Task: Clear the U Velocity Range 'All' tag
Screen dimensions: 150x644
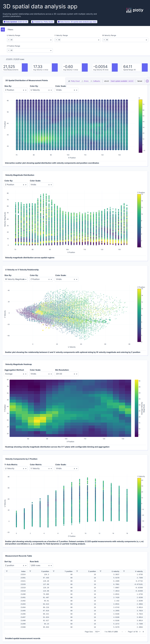Action: pyautogui.click(x=9, y=40)
